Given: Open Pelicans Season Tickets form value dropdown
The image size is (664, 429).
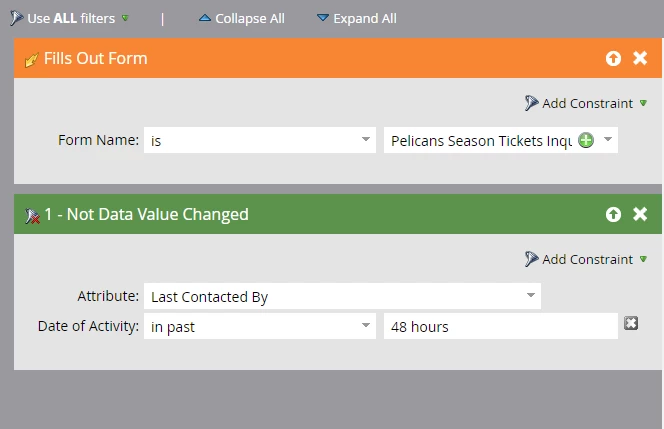Looking at the screenshot, I should click(x=608, y=141).
